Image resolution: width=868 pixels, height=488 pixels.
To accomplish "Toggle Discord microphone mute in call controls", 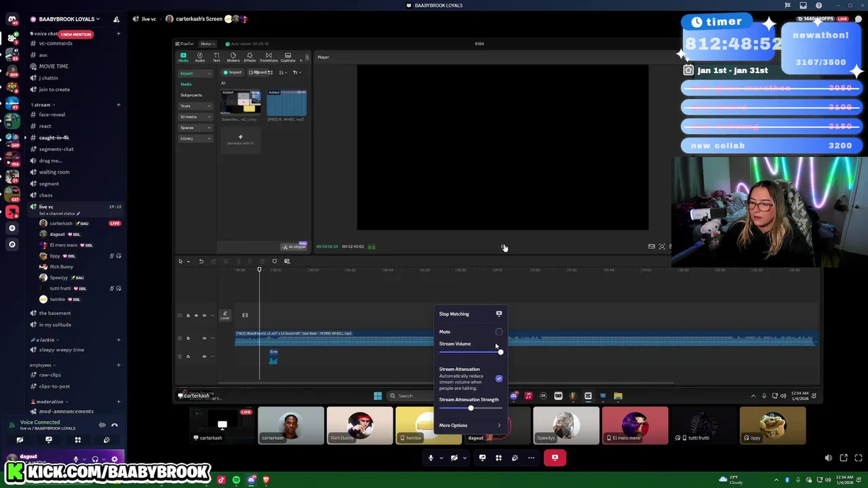I will coord(430,457).
